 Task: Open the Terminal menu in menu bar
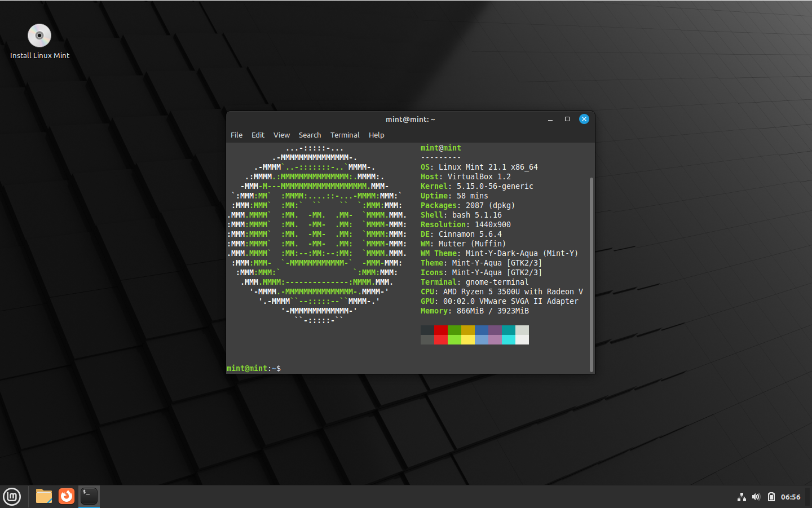pyautogui.click(x=345, y=135)
